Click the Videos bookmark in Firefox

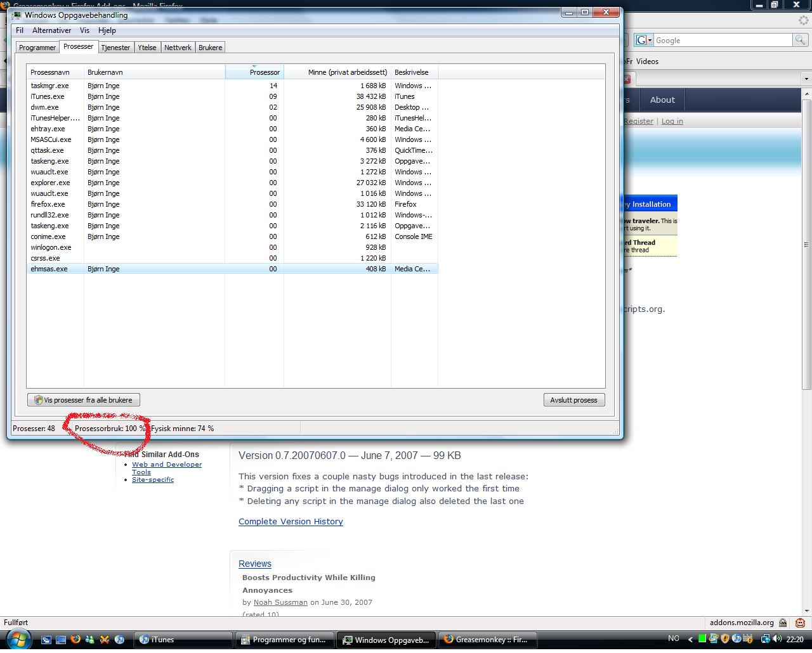(x=647, y=61)
